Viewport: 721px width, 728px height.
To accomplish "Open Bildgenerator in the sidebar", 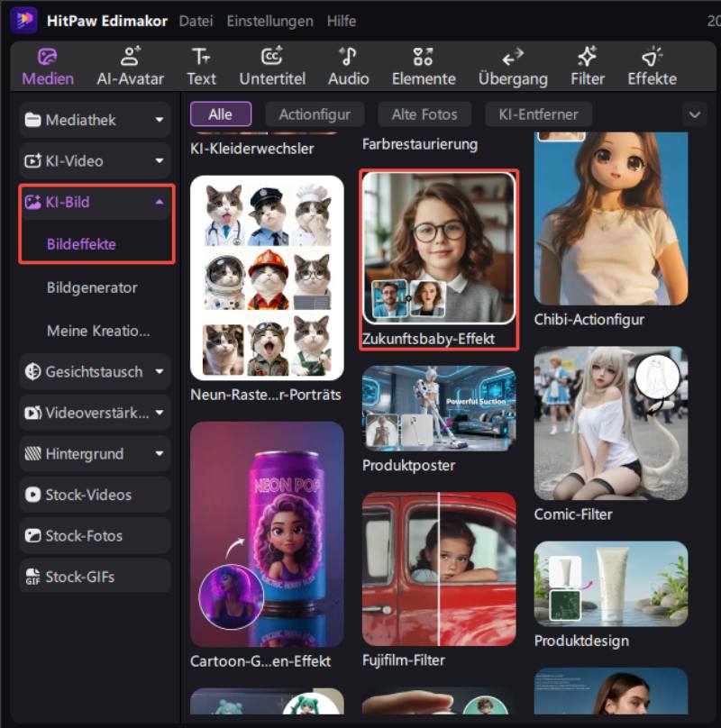I will pyautogui.click(x=92, y=287).
